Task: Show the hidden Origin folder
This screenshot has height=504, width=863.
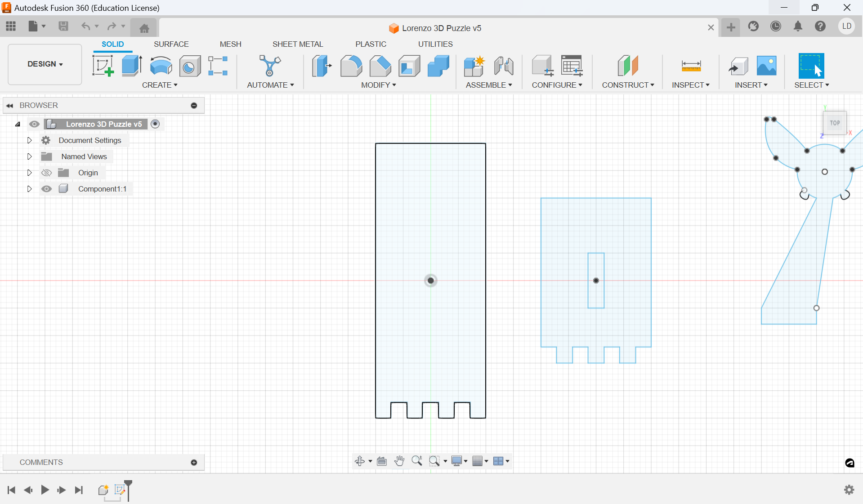Action: tap(46, 173)
